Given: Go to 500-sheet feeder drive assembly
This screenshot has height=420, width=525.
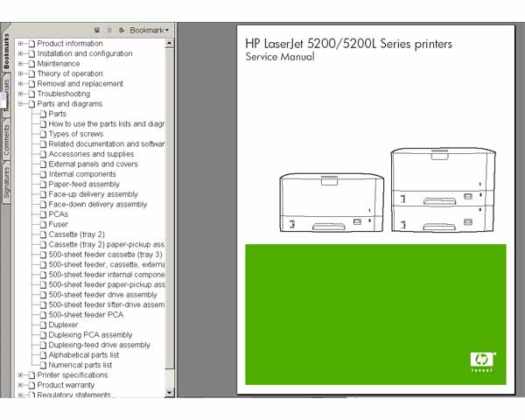Looking at the screenshot, I should pos(102,295).
